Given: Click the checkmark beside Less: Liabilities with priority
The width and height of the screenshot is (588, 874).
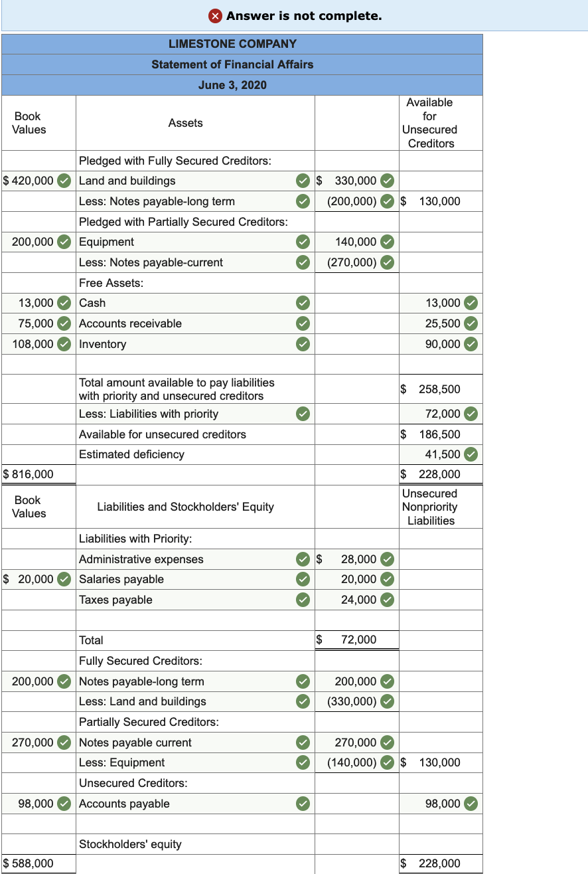Looking at the screenshot, I should 303,414.
